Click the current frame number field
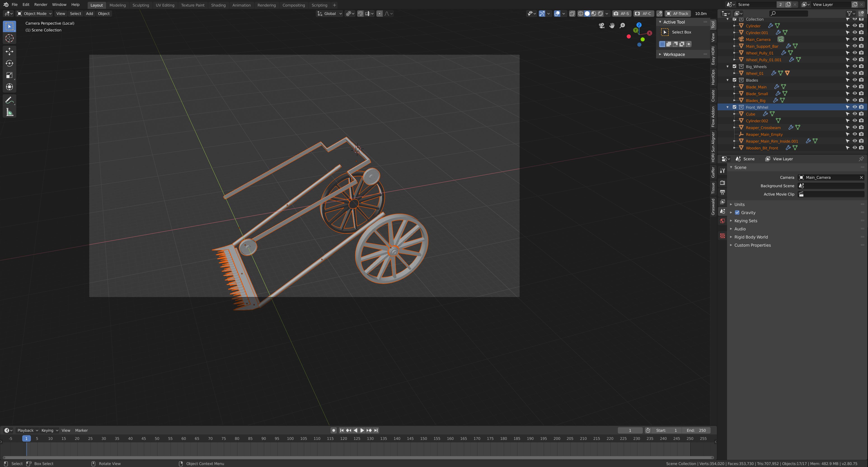The image size is (868, 467). click(630, 430)
